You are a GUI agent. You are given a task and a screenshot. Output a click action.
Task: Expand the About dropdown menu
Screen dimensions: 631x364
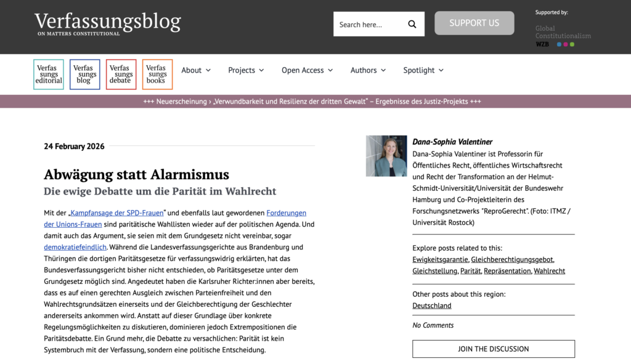pos(196,70)
